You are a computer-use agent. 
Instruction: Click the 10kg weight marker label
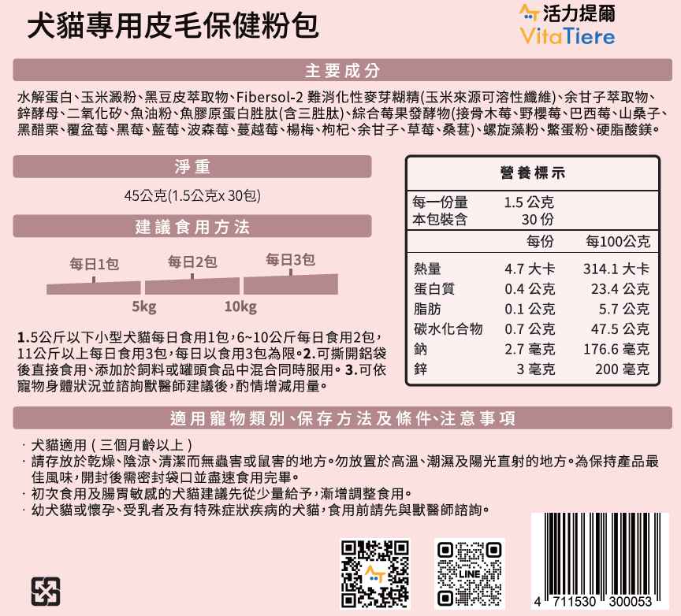(240, 306)
